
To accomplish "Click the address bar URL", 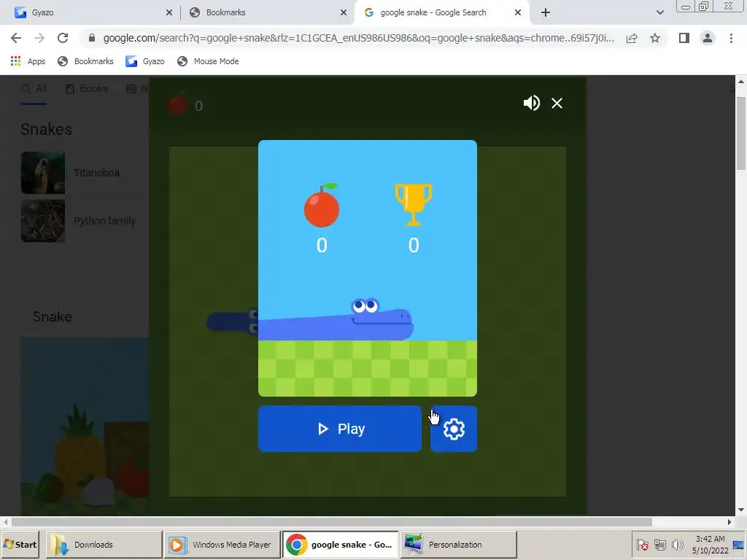I will 358,38.
